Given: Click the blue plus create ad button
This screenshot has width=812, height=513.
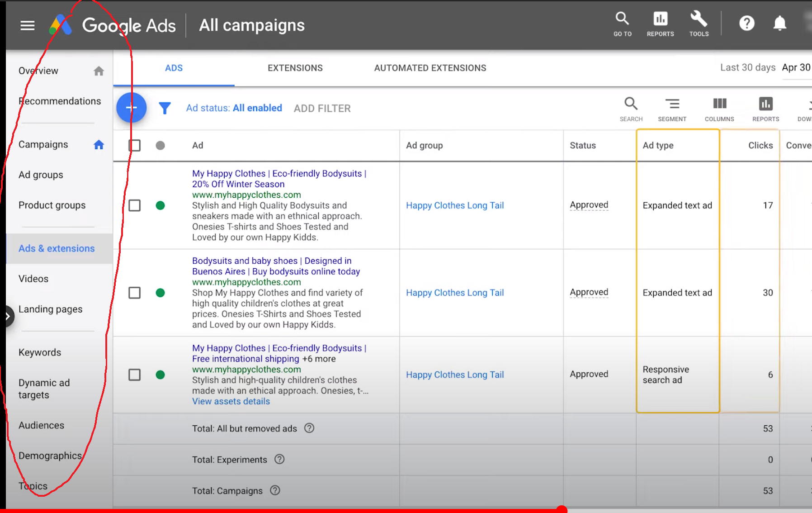Looking at the screenshot, I should [x=131, y=108].
